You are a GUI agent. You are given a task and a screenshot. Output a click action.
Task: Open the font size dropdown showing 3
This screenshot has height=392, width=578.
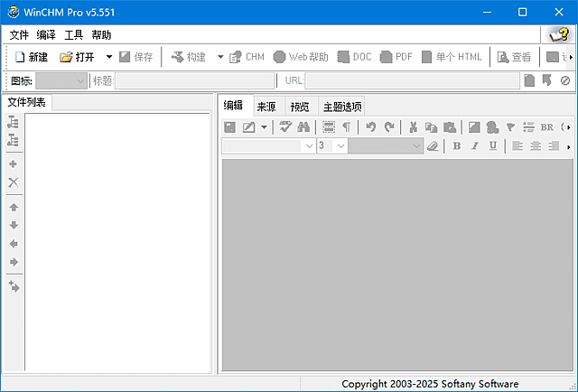coord(332,145)
